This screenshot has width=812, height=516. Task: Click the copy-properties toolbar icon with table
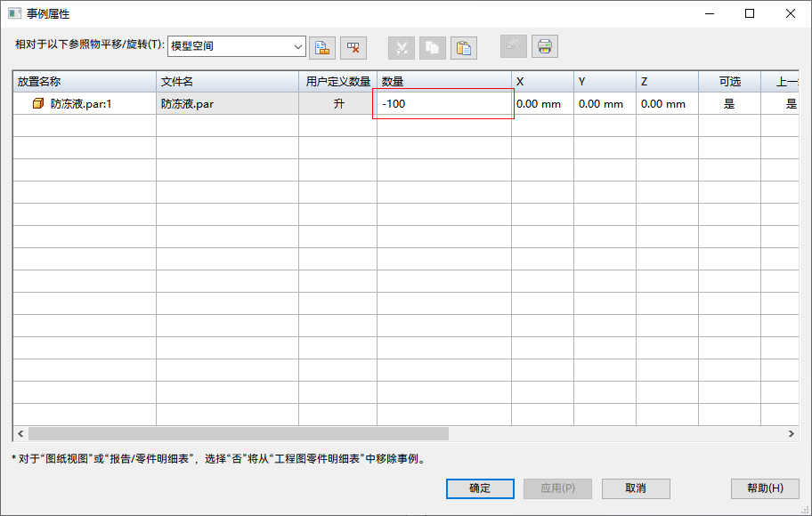tap(322, 48)
